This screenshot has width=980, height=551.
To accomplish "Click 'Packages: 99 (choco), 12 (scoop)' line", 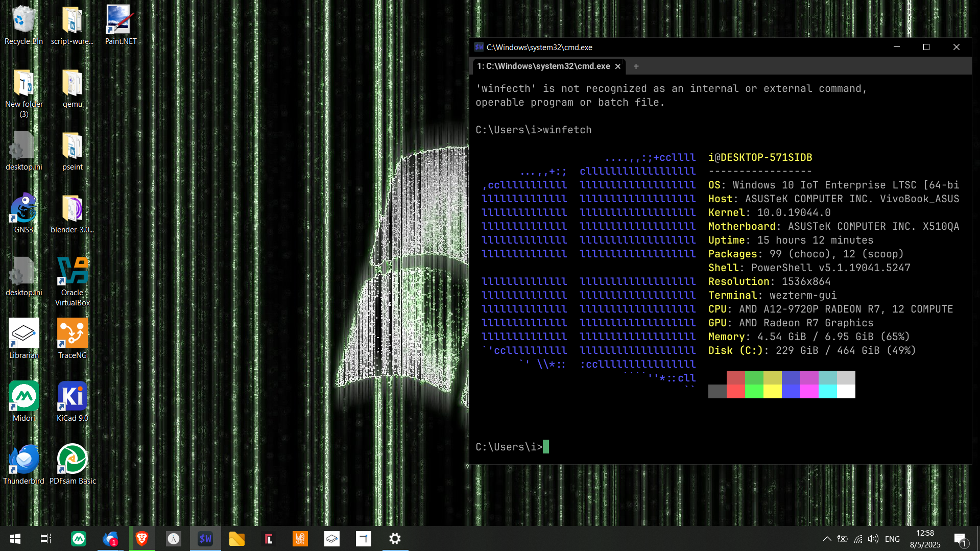I will click(806, 254).
